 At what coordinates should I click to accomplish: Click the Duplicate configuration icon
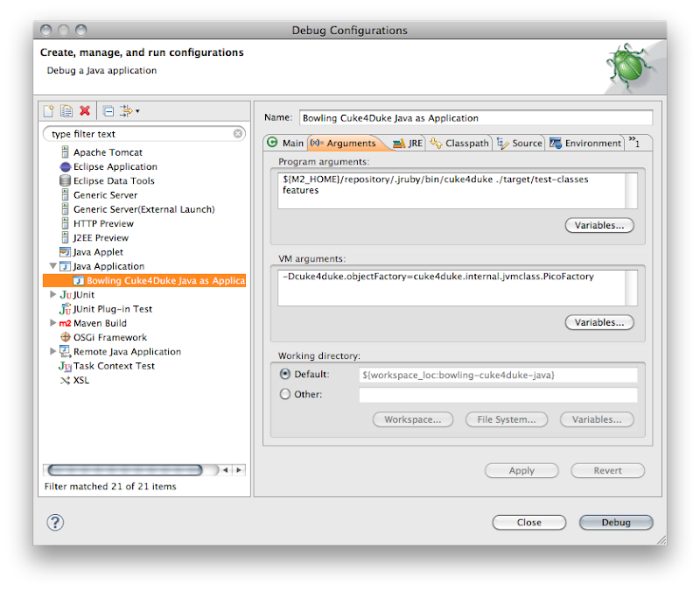(x=66, y=111)
